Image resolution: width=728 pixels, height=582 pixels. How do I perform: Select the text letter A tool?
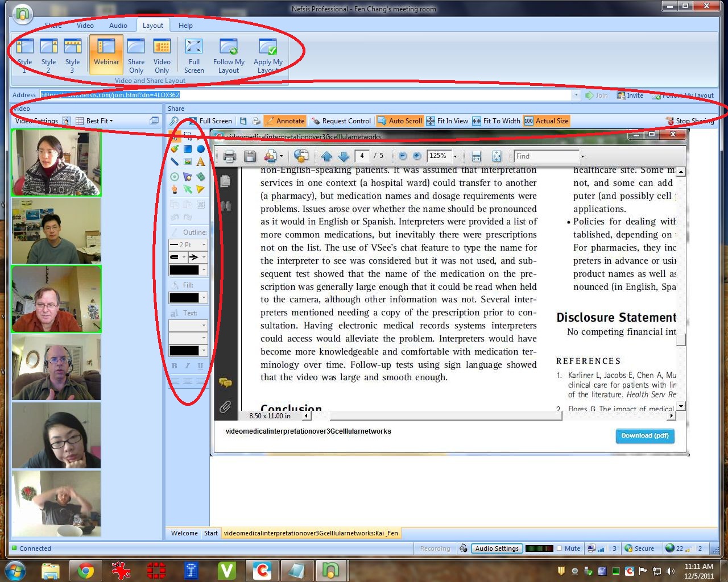(201, 161)
